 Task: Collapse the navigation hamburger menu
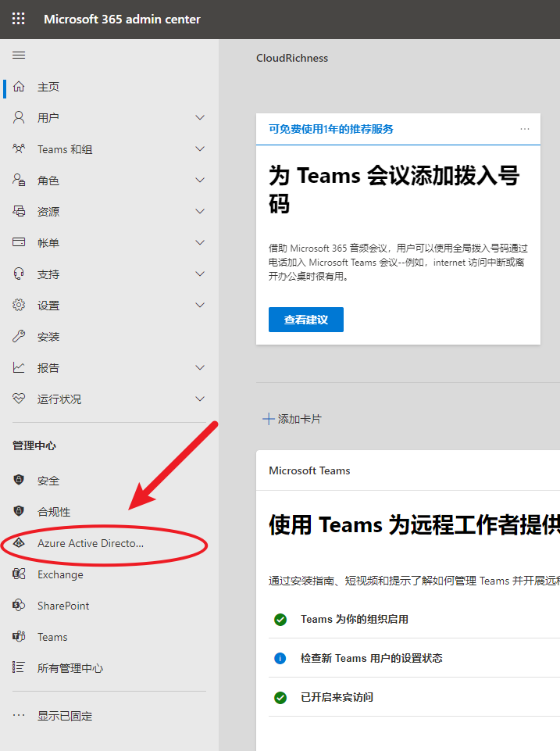pyautogui.click(x=19, y=55)
